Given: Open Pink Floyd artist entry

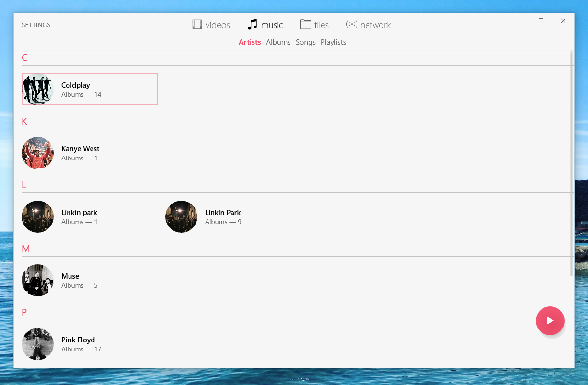Looking at the screenshot, I should (x=78, y=344).
